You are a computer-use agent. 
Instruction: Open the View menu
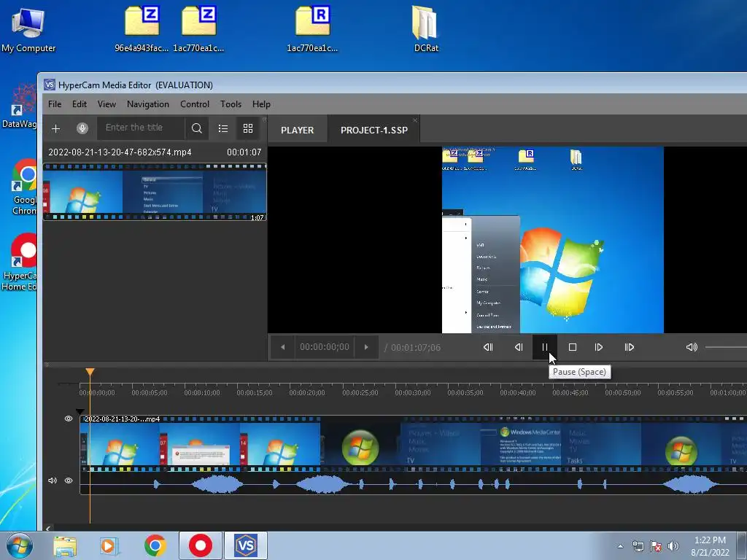tap(107, 104)
